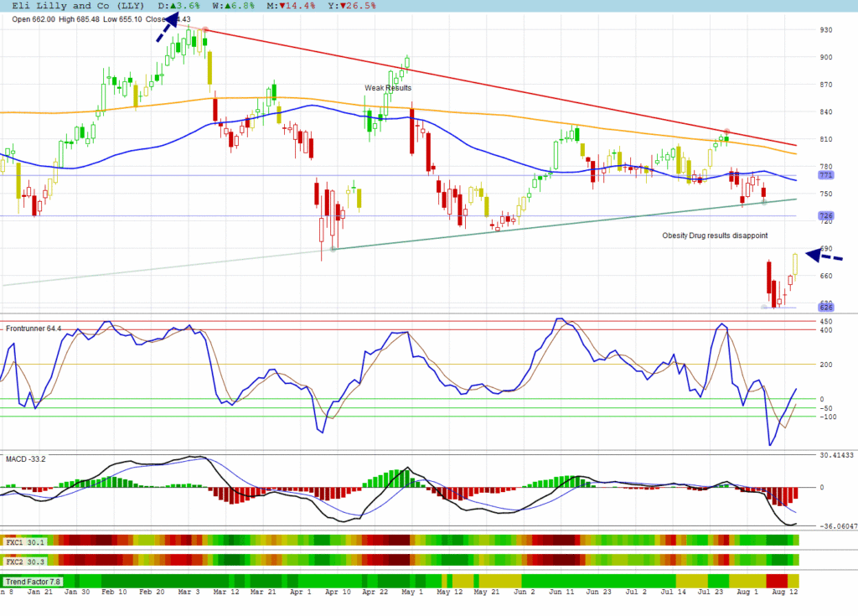Click the "High 685.48" price readout

(x=79, y=19)
